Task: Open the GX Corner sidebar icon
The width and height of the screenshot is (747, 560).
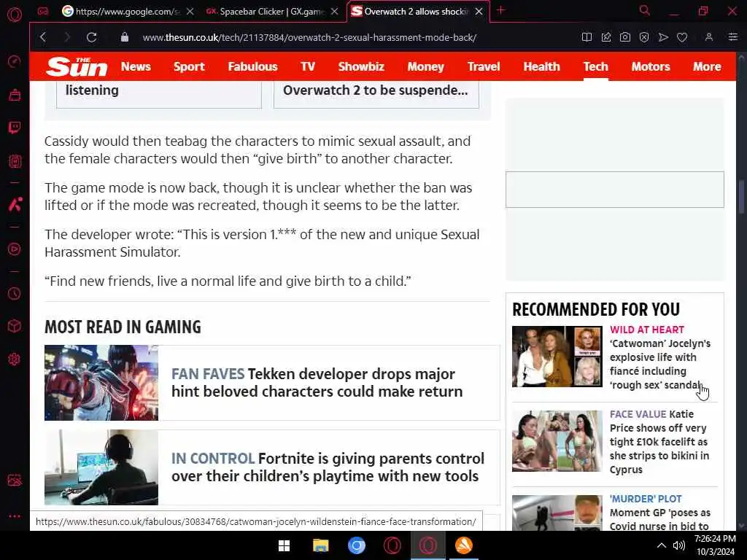Action: click(x=15, y=161)
